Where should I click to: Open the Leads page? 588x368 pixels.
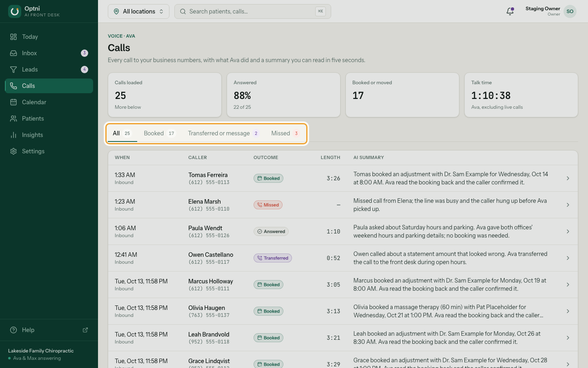tap(49, 70)
